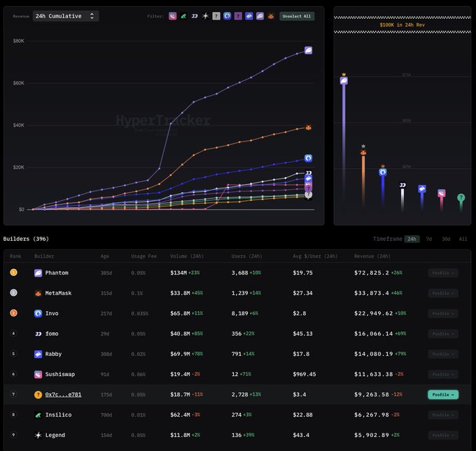Open Profile button in Insilico row
476x451 pixels.
pos(443,415)
